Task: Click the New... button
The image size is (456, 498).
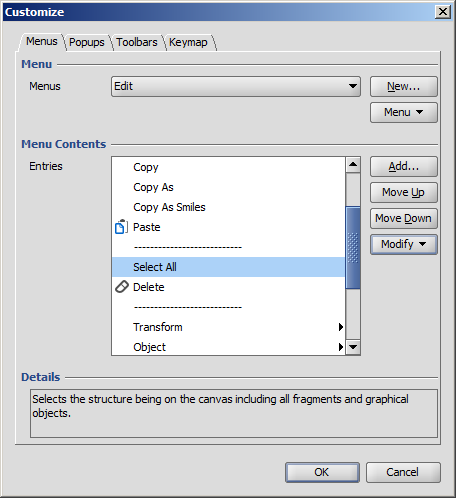Action: 404,86
